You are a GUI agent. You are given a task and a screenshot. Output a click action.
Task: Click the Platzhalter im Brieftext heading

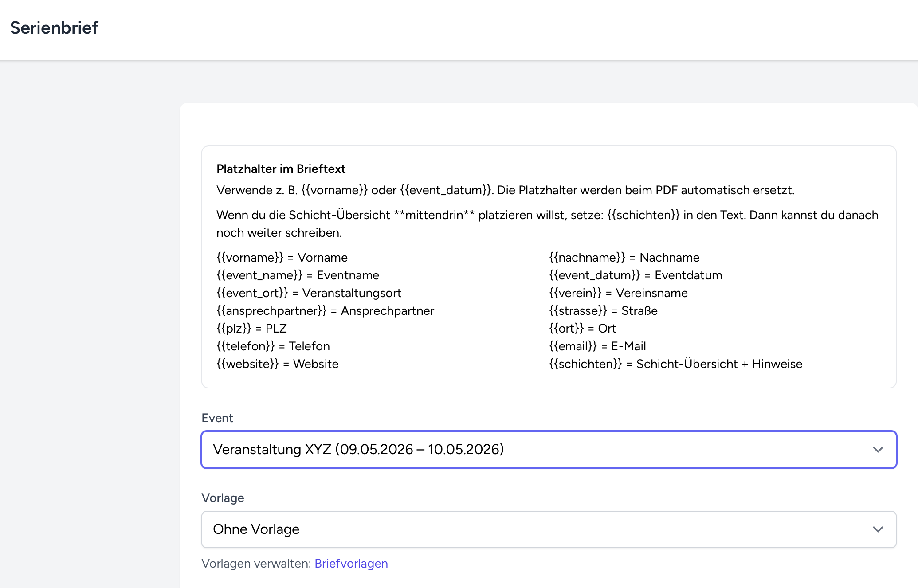coord(281,169)
